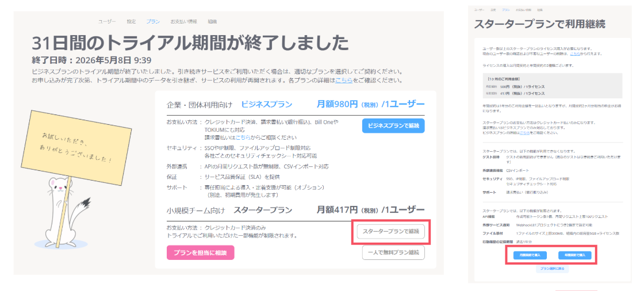Open the 組織 tab in the trial-ended page
Image resolution: width=644 pixels, height=291 pixels.
(212, 21)
